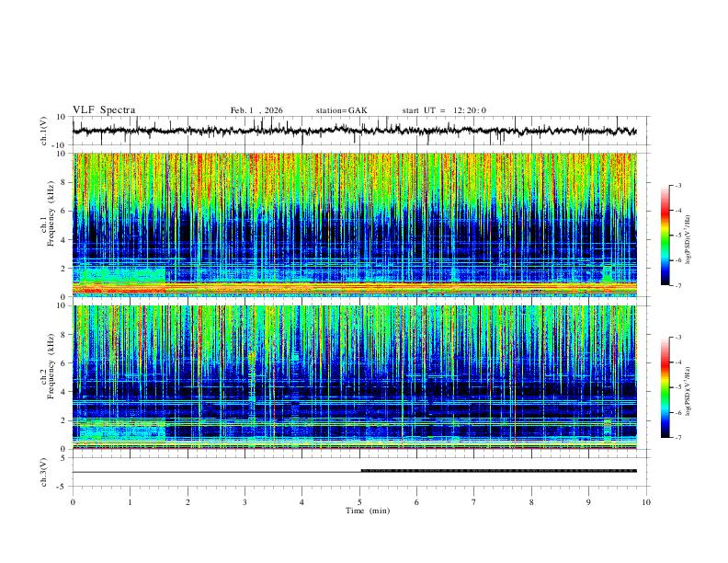Click the ch.1 spectrogram color bar
This screenshot has height=563, width=728.
pos(665,236)
